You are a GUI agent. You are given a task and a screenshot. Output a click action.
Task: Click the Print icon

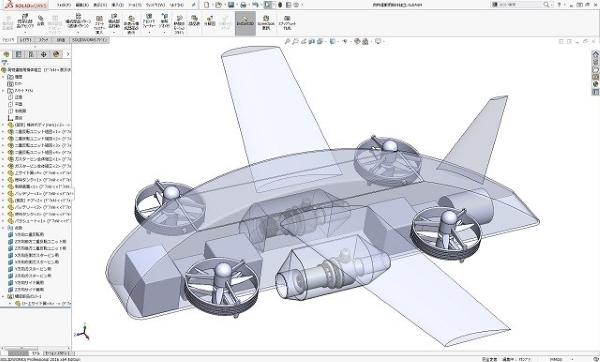pyautogui.click(x=243, y=5)
